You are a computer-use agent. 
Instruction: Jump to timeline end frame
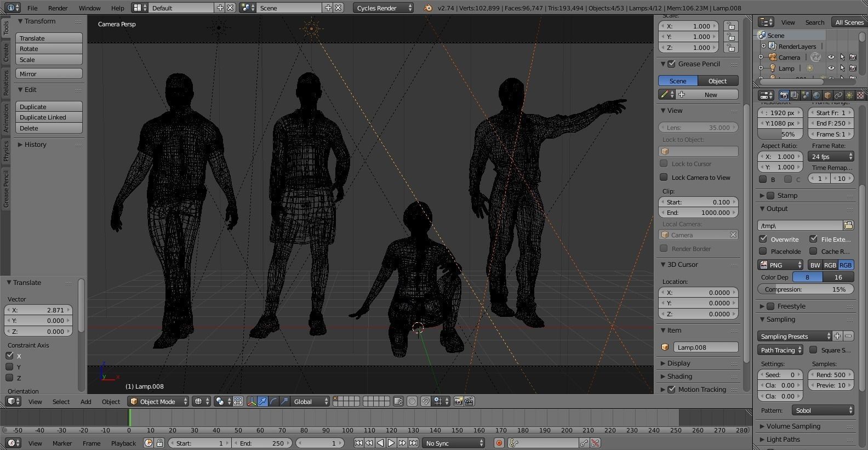pyautogui.click(x=413, y=443)
